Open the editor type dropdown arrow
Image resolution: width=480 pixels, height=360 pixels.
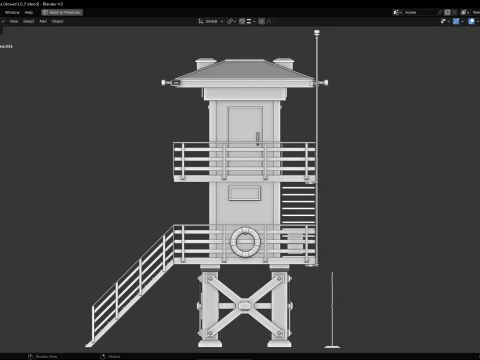click(x=3, y=21)
